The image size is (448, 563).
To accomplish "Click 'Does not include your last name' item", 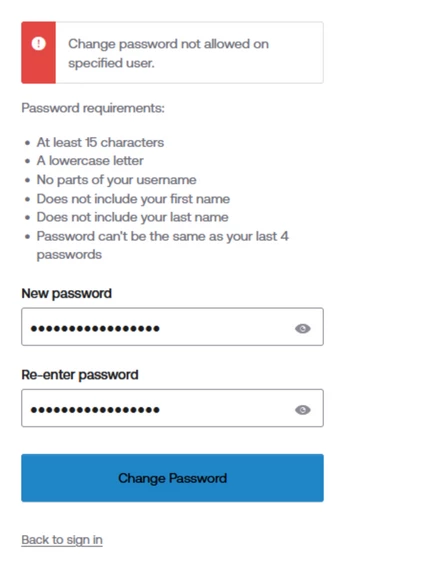I will click(132, 217).
